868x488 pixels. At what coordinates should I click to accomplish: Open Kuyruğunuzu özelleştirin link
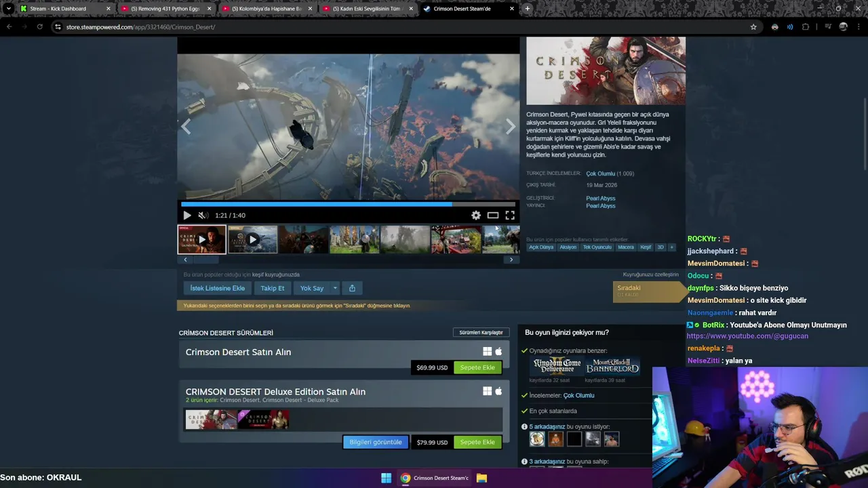click(651, 274)
